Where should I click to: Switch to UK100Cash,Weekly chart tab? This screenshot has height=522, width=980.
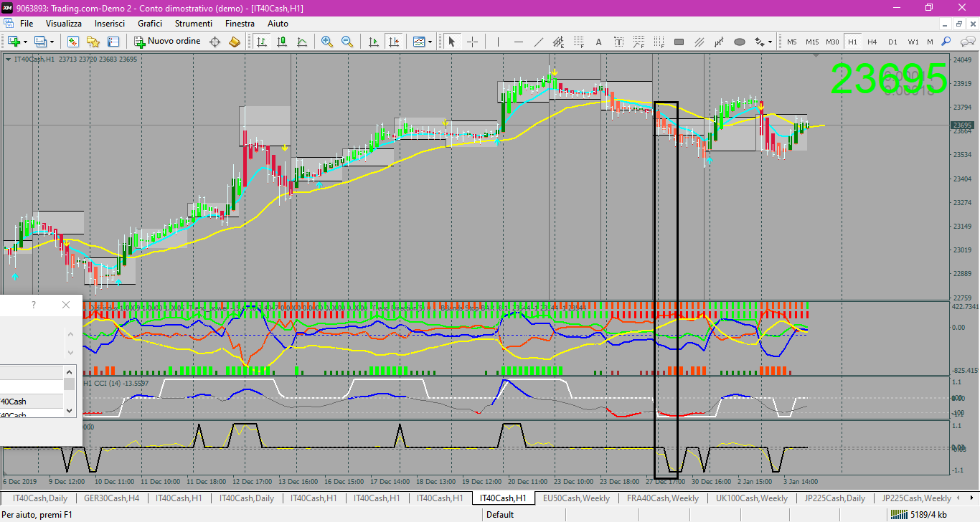tap(752, 498)
